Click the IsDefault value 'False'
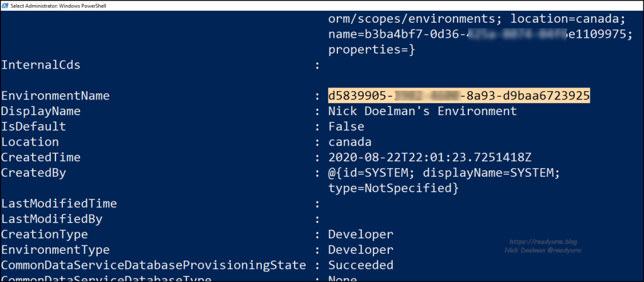Screen dimensions: 644x282 tap(346, 127)
